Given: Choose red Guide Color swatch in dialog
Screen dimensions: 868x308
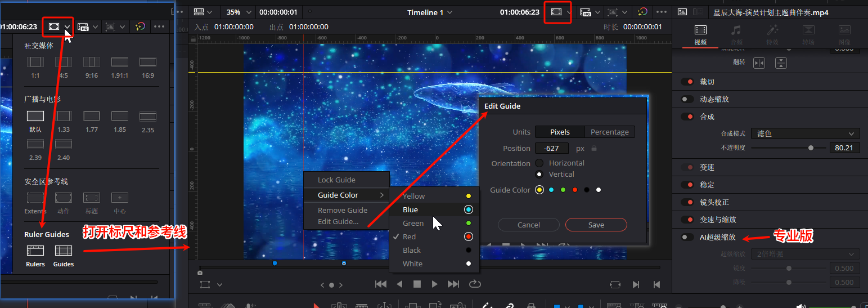Looking at the screenshot, I should [575, 190].
